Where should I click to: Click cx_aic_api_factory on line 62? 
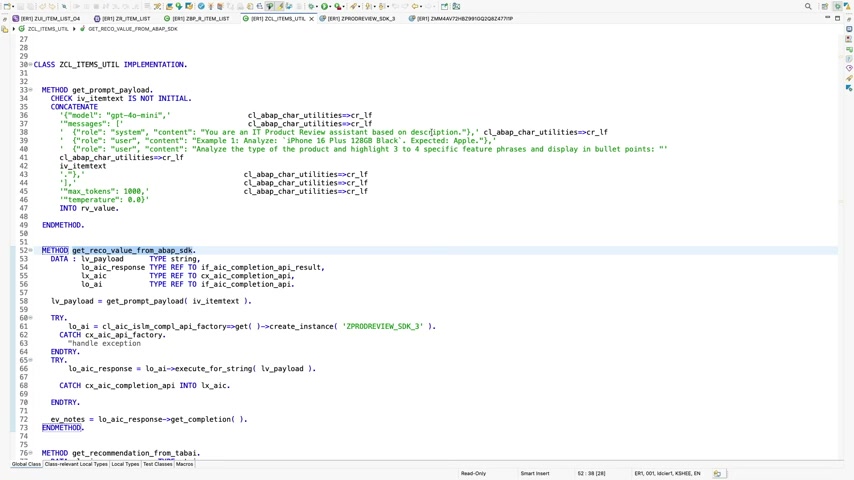coord(124,335)
